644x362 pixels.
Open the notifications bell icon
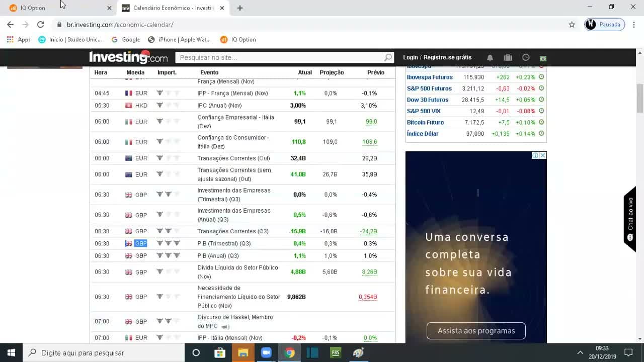point(490,58)
